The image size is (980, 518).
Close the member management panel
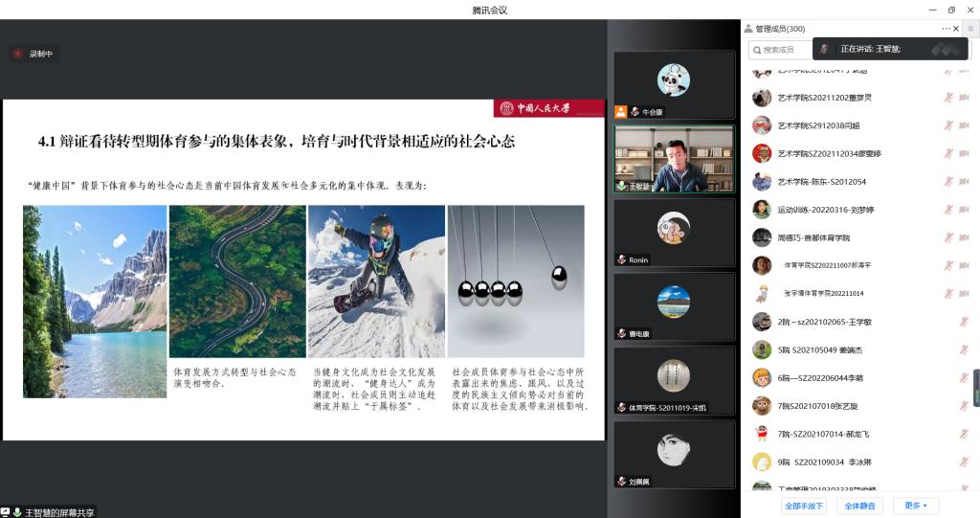[x=956, y=29]
